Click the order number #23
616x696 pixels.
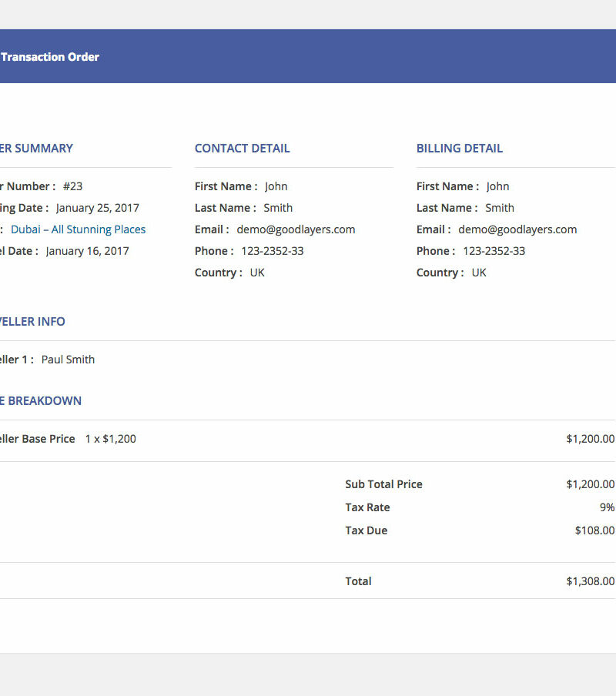pyautogui.click(x=72, y=186)
